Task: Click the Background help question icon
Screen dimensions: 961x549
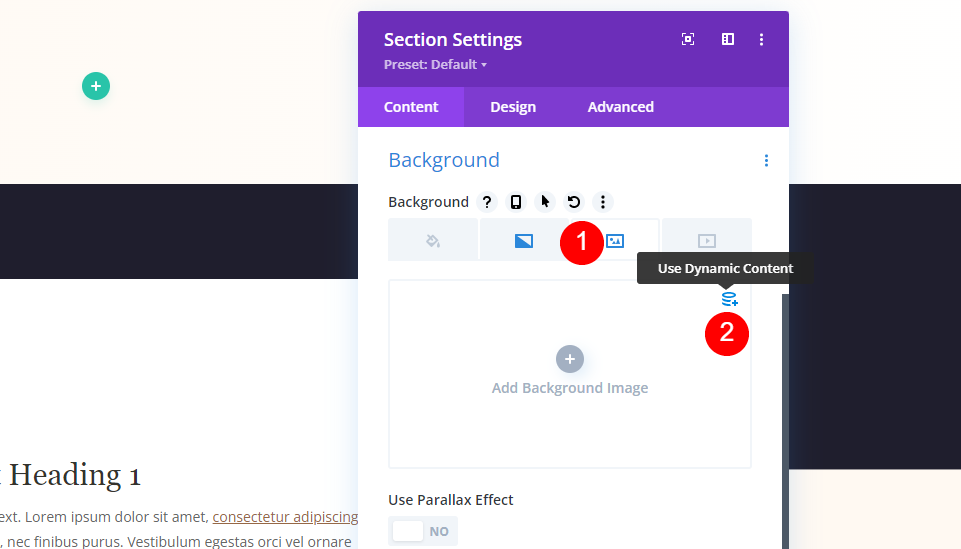Action: coord(487,202)
